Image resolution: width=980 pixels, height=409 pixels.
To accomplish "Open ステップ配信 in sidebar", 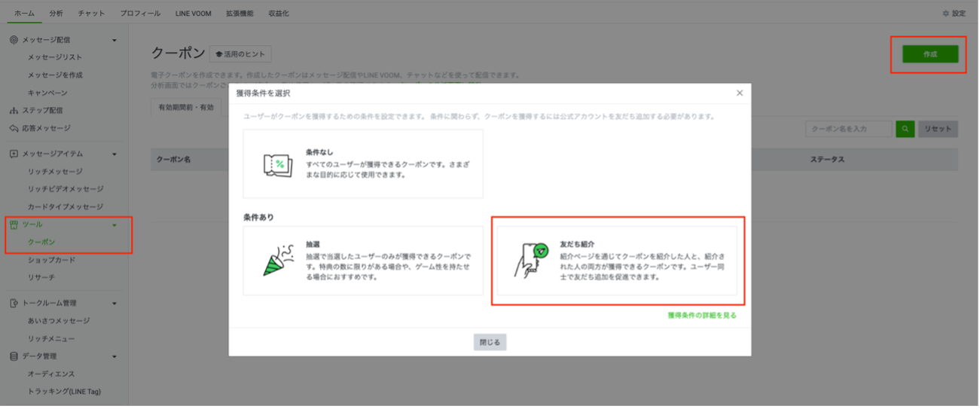I will pyautogui.click(x=42, y=111).
